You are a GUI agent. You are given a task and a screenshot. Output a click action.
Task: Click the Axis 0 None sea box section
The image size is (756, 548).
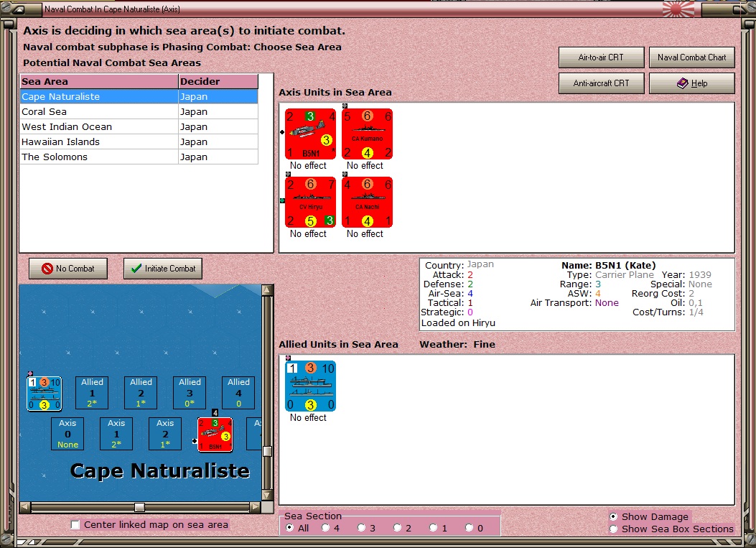(x=67, y=434)
